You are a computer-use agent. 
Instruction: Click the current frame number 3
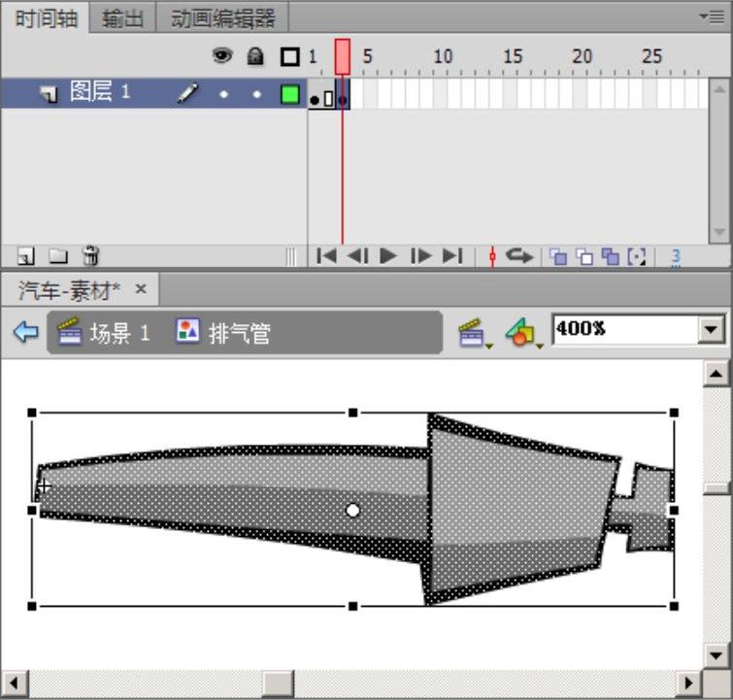pos(676,256)
